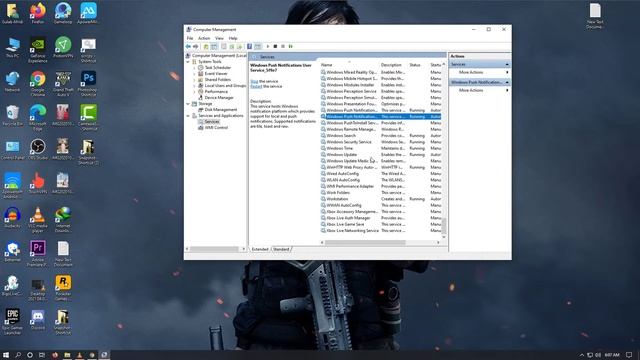The height and width of the screenshot is (360, 640).
Task: Click More Actions under Windows Push Notification
Action: (x=471, y=90)
